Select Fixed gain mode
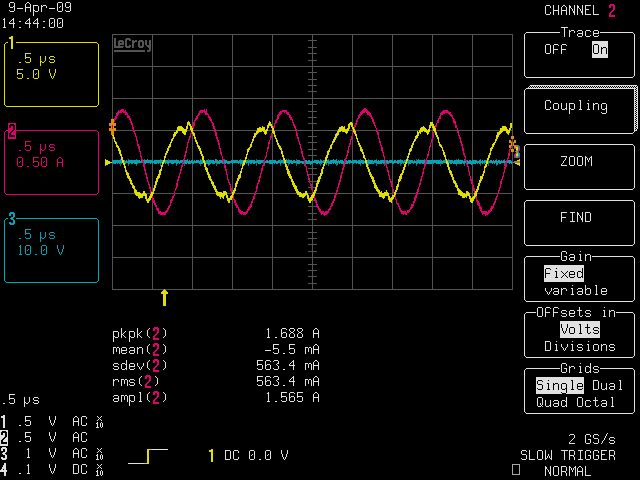The image size is (640, 480). [564, 273]
